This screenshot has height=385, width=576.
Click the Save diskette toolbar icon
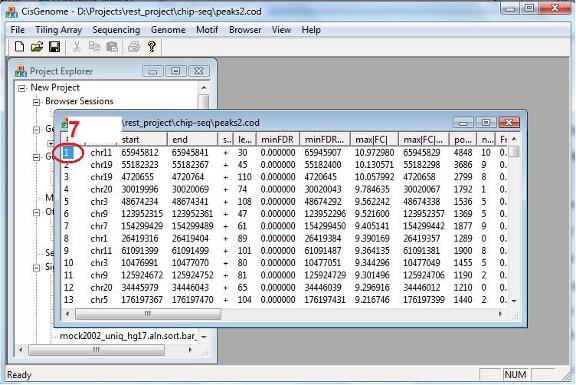[54, 47]
